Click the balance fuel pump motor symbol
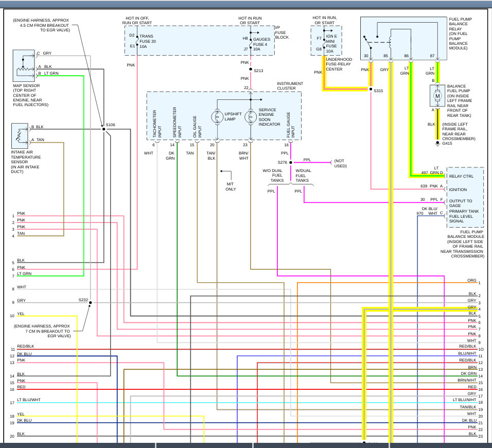492x448 pixels. [x=437, y=96]
